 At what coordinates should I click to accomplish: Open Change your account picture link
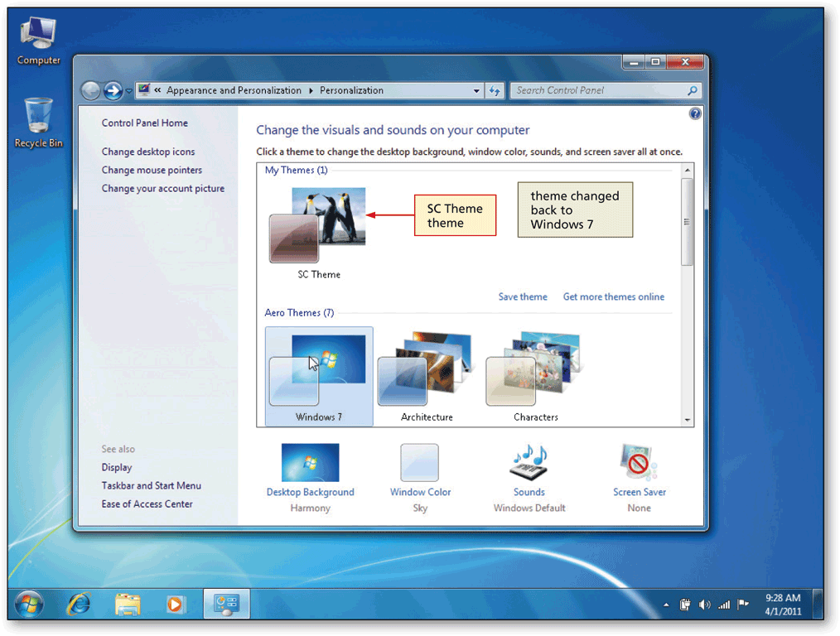(163, 189)
